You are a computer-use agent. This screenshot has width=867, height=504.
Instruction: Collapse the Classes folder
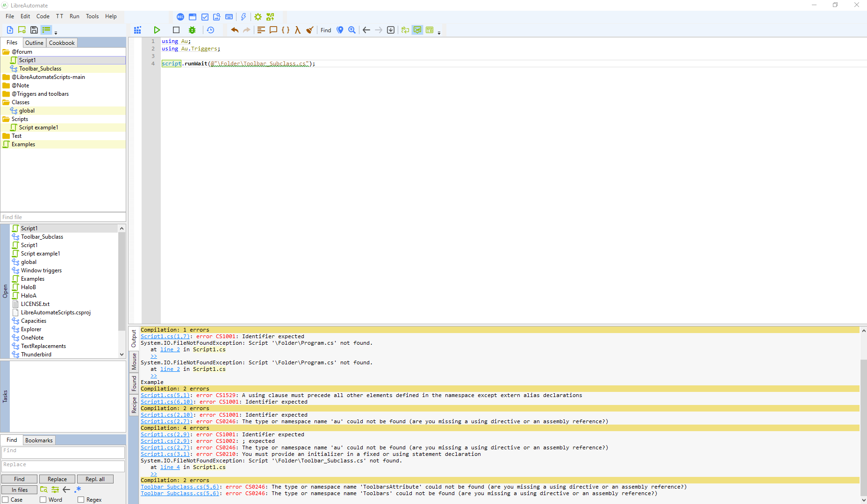(x=6, y=102)
